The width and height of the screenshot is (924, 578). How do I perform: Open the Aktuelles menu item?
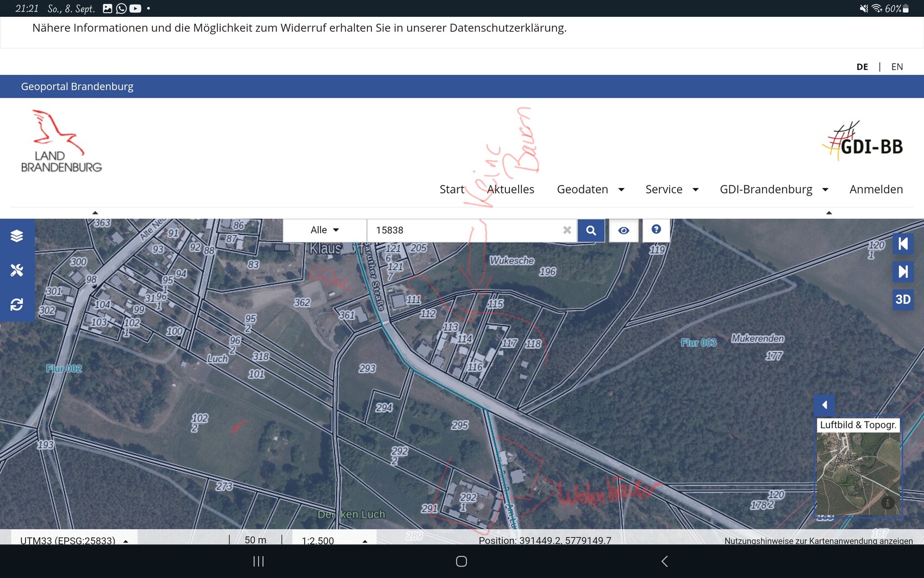[510, 189]
